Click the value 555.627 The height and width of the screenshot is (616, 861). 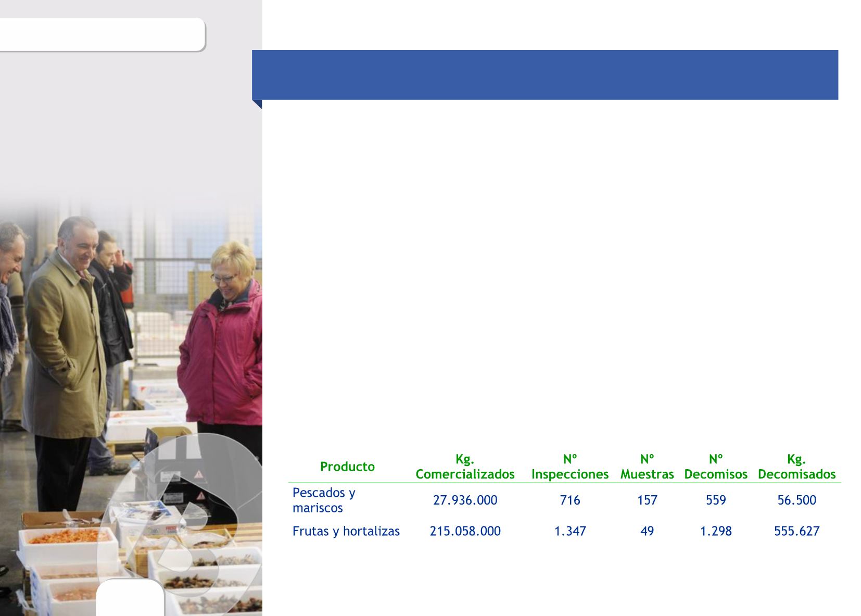[796, 531]
